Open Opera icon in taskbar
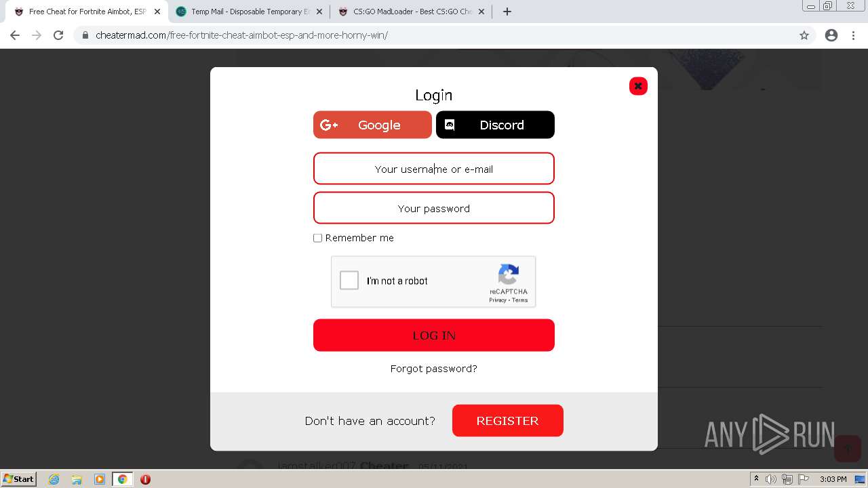The height and width of the screenshot is (488, 868). [x=145, y=479]
